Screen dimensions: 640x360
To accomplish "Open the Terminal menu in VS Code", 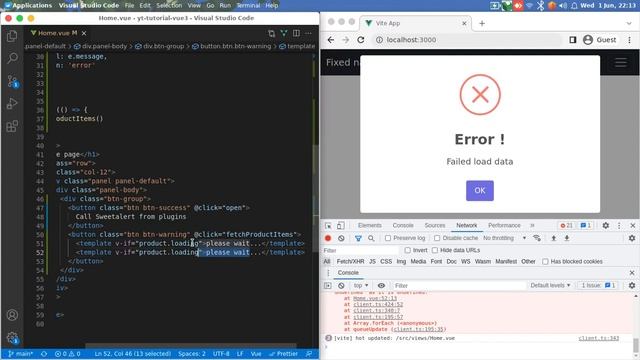I will pyautogui.click(x=248, y=5).
